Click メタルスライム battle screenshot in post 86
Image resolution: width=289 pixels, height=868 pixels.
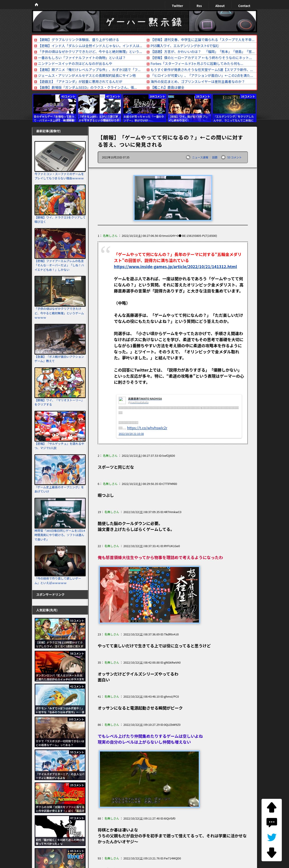click(149, 779)
